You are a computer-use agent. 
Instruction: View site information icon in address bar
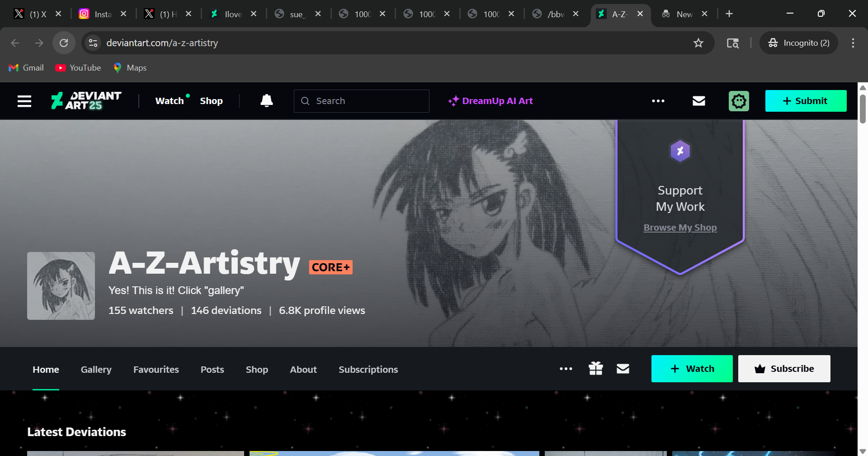tap(93, 43)
